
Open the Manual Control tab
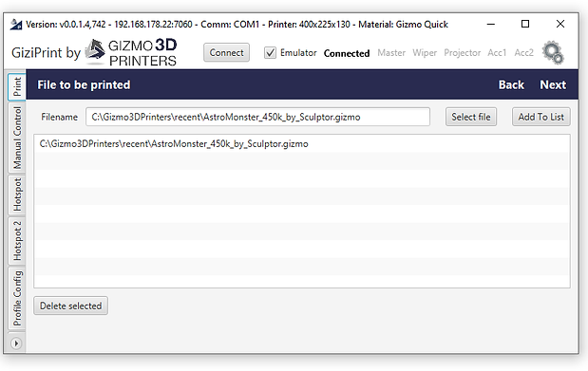(x=17, y=138)
